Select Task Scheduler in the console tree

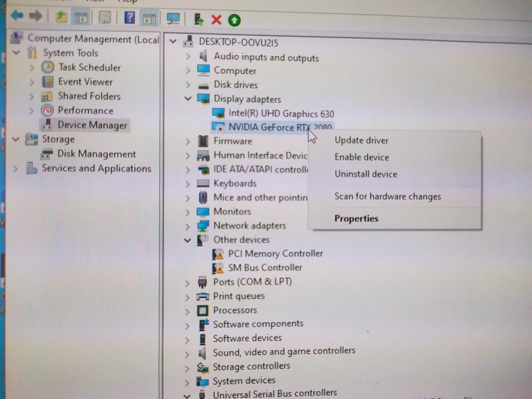[89, 67]
